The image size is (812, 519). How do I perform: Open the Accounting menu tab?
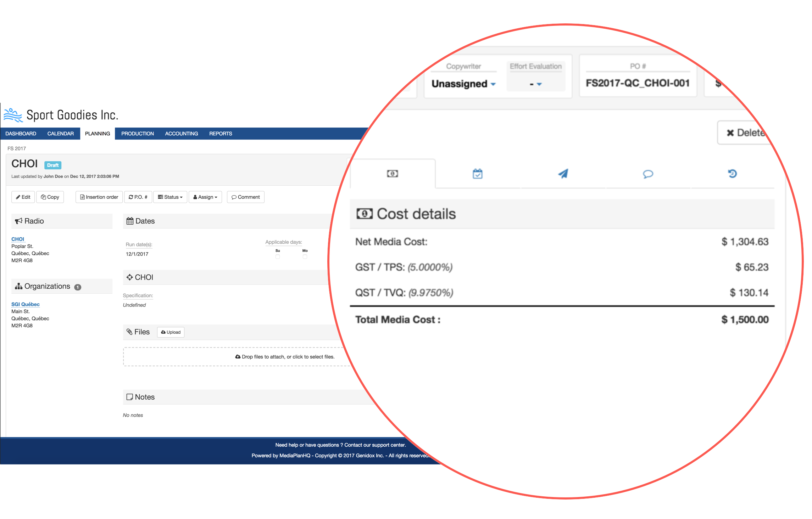point(182,134)
